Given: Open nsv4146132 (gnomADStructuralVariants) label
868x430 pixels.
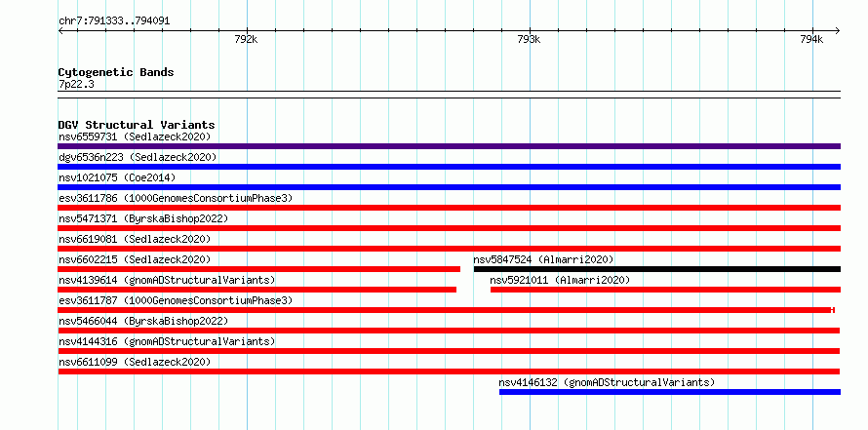Looking at the screenshot, I should click(x=607, y=382).
